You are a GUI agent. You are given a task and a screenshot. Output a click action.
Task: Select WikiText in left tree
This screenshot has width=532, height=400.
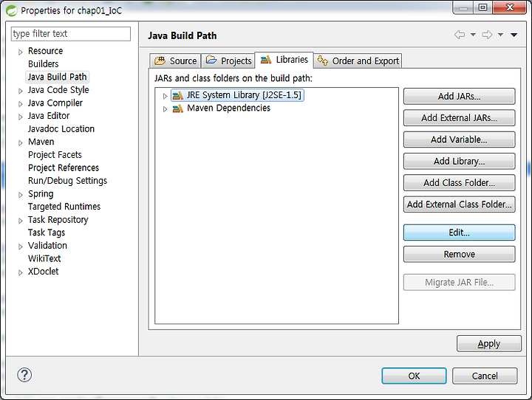pyautogui.click(x=44, y=258)
